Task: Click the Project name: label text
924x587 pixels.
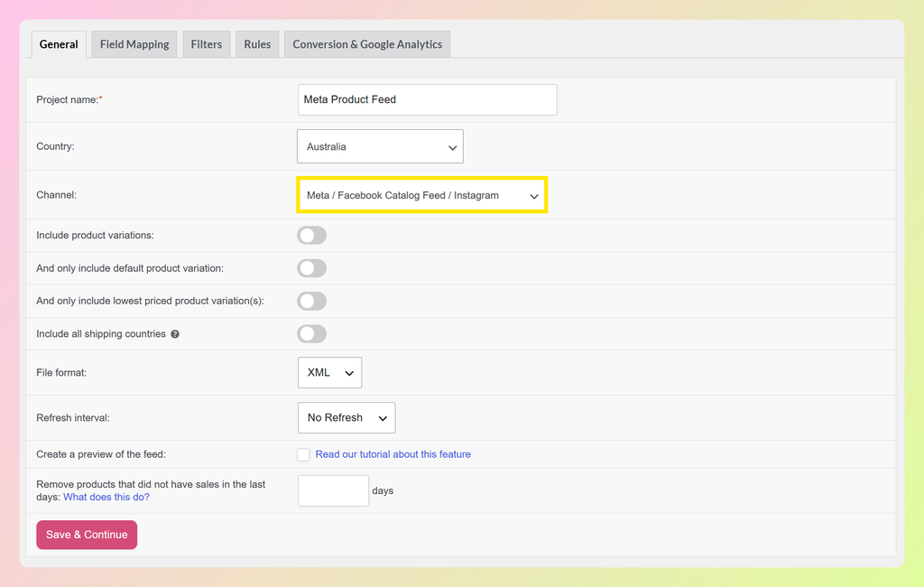Action: (69, 99)
